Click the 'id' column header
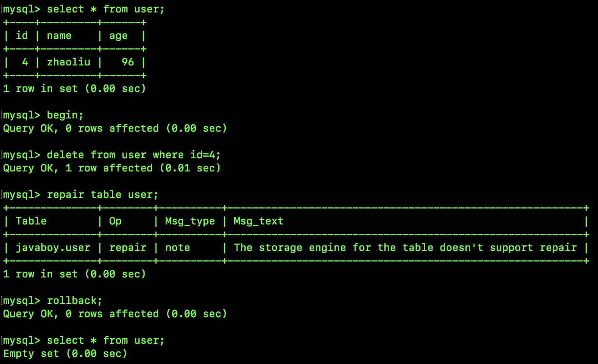The image size is (598, 364). [x=22, y=36]
